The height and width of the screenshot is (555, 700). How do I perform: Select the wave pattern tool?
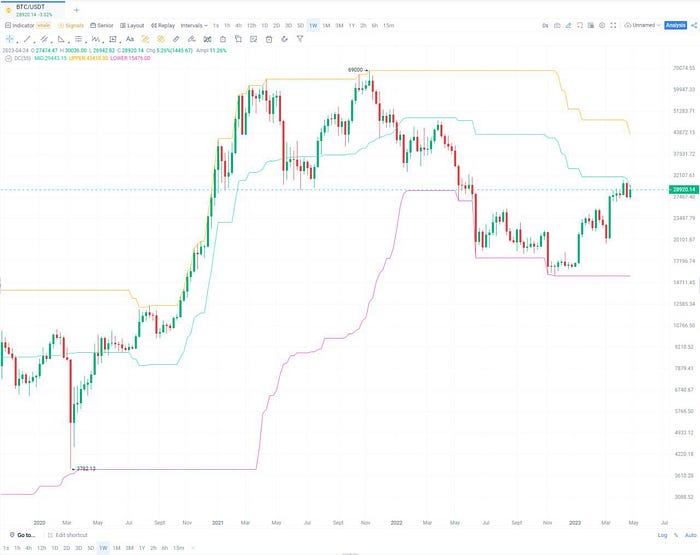95,39
